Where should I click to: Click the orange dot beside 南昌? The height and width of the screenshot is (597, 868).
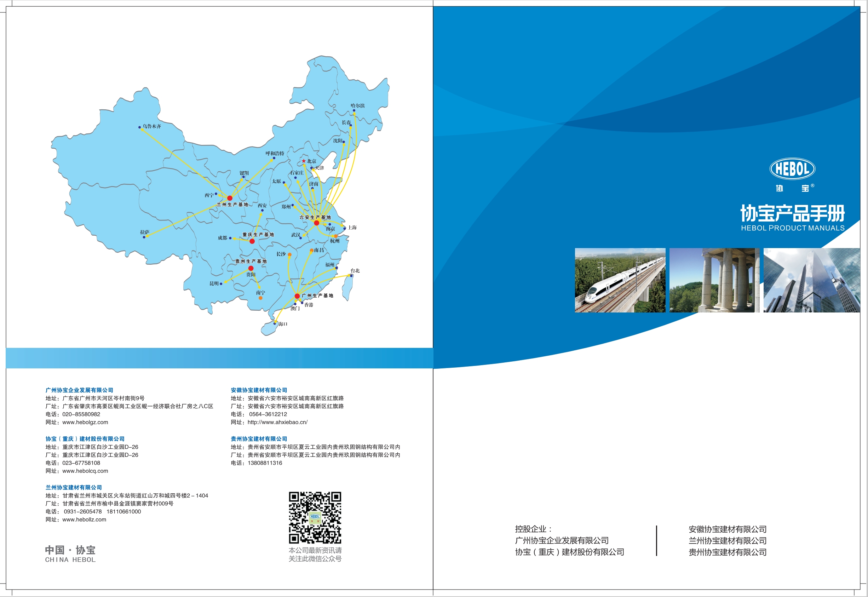click(311, 251)
